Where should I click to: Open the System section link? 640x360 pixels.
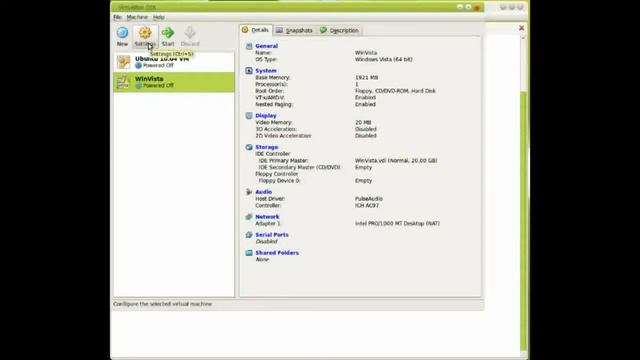pyautogui.click(x=266, y=71)
